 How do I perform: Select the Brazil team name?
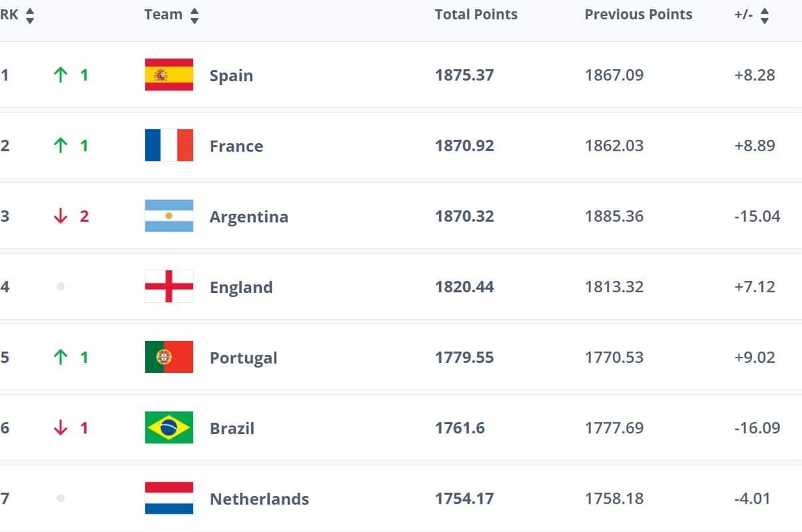(232, 429)
